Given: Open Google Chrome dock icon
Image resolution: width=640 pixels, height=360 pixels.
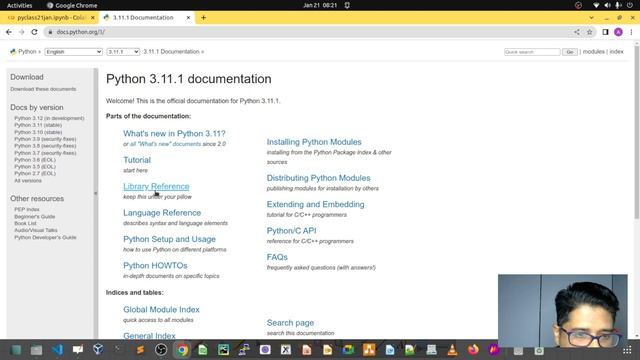Looking at the screenshot, I should 182,350.
